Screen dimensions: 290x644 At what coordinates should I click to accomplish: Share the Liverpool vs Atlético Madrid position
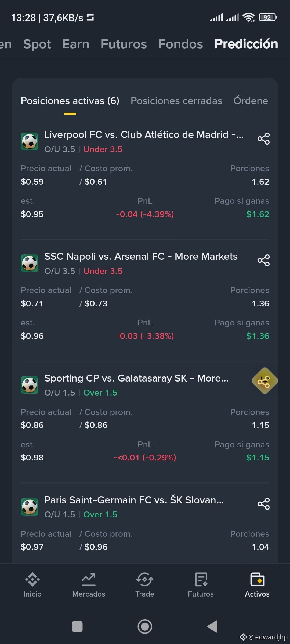(x=263, y=139)
